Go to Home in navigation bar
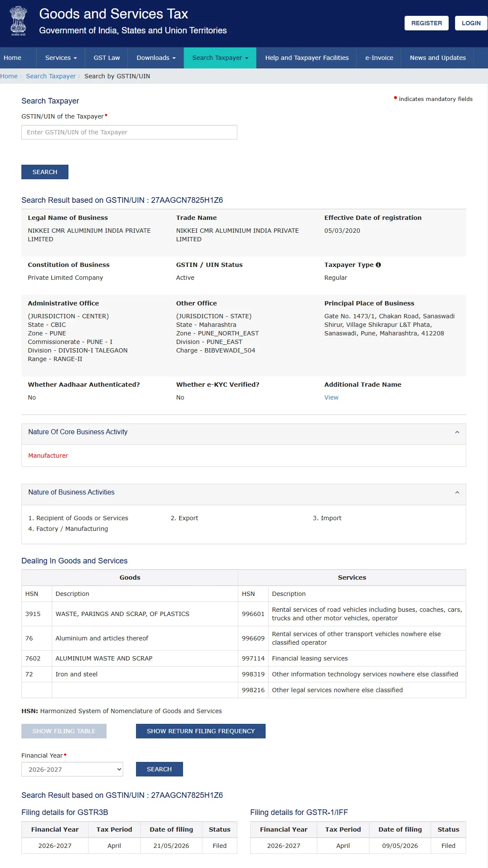488x868 pixels. click(x=12, y=58)
